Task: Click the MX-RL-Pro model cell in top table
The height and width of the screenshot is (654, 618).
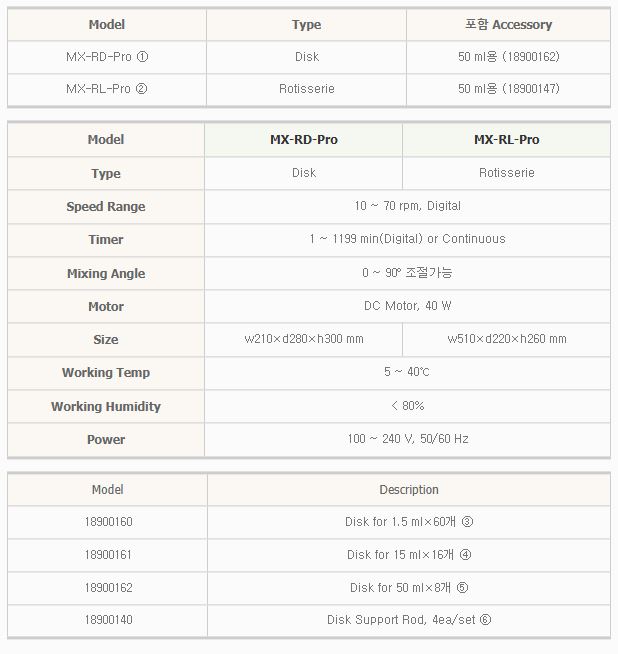Action: click(x=106, y=89)
